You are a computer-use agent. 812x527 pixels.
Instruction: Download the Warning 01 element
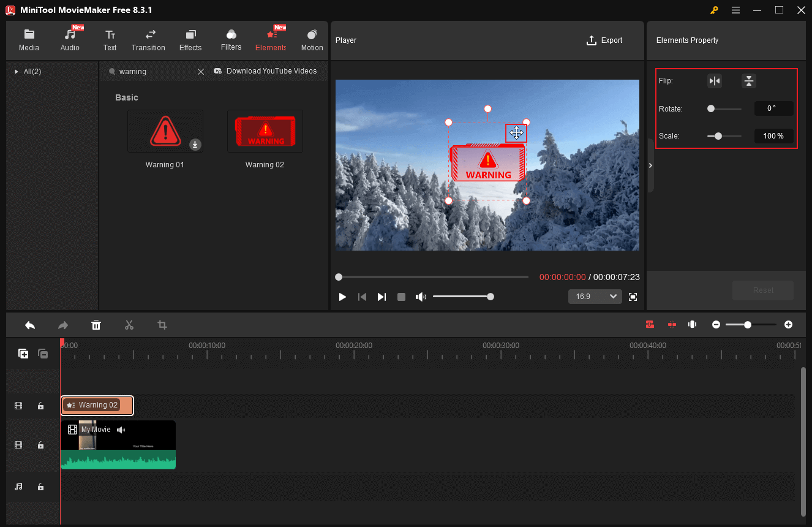click(x=195, y=145)
